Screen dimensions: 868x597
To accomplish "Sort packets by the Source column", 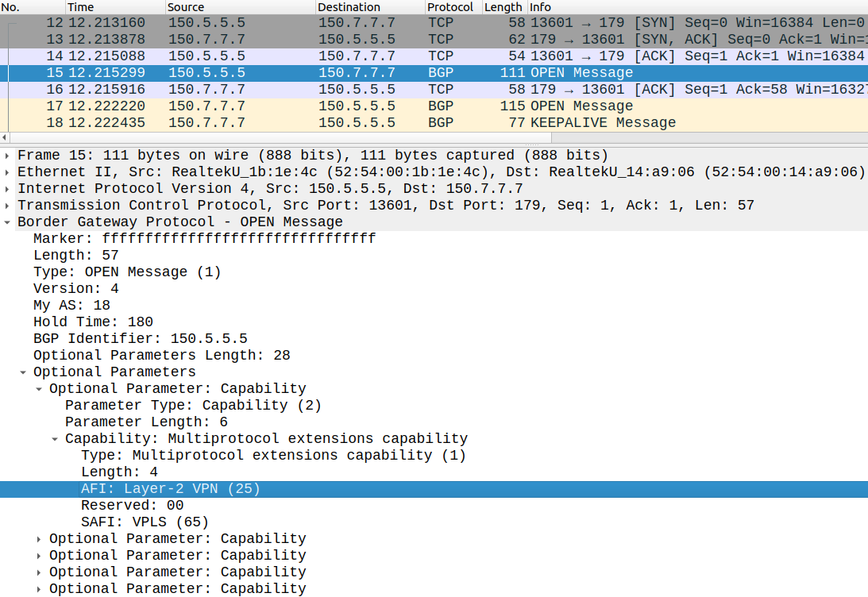I will pyautogui.click(x=241, y=7).
